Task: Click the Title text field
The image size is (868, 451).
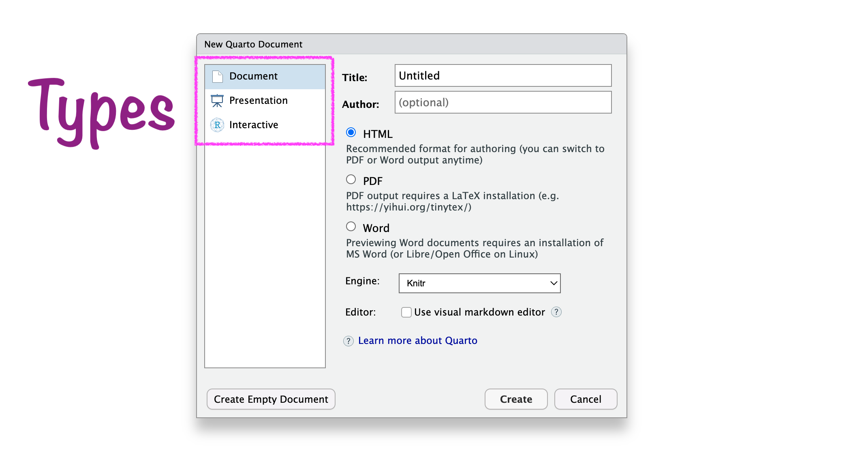Action: pyautogui.click(x=503, y=75)
